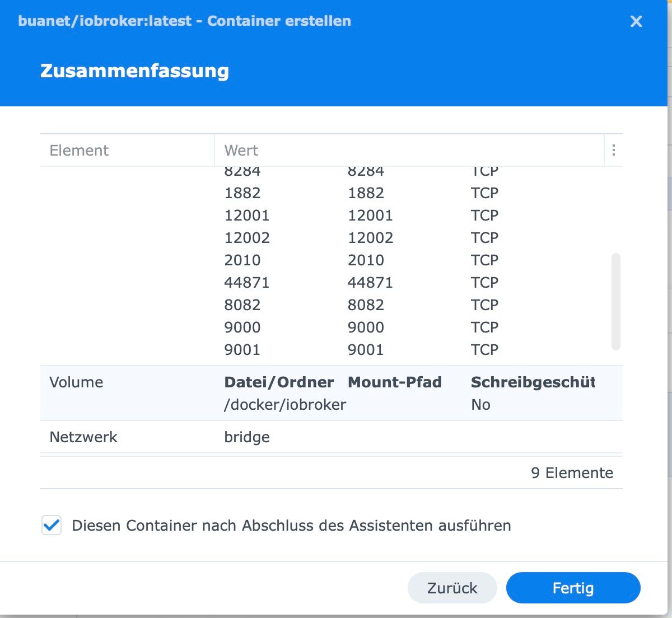
Task: Click the Wert column header
Action: (241, 150)
